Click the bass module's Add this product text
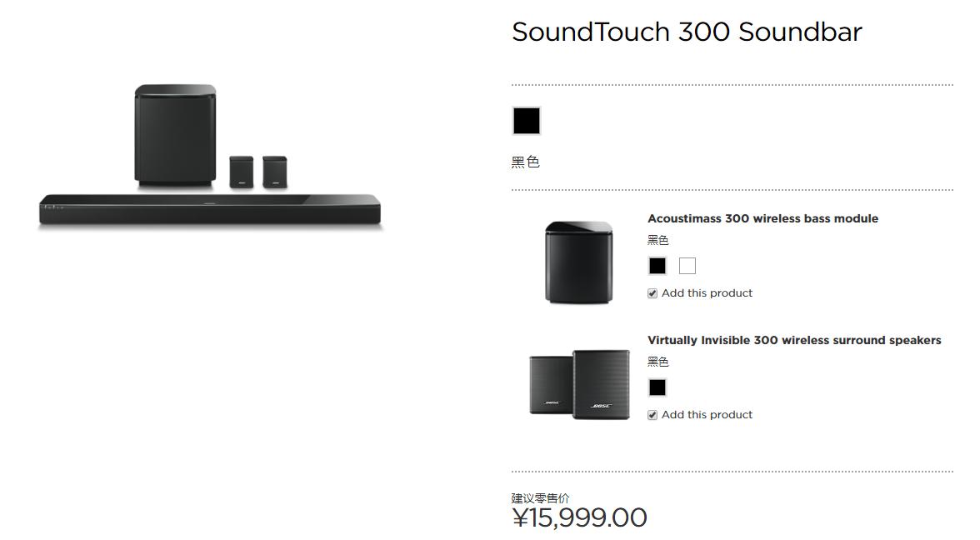980x540 pixels. coord(707,293)
